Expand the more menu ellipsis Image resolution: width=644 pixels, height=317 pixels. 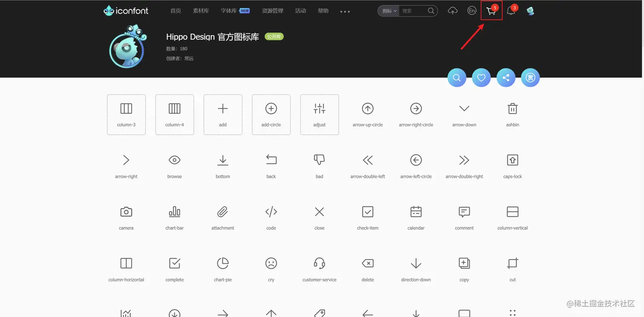[345, 12]
